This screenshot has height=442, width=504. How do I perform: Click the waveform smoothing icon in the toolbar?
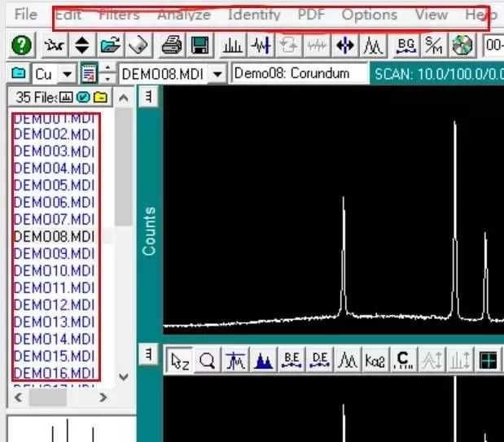point(261,45)
